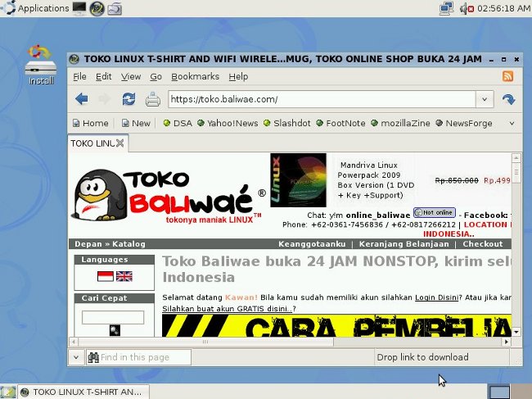This screenshot has height=399, width=532.
Task: Click the horizontal scrollbar left arrow
Action: tap(74, 342)
